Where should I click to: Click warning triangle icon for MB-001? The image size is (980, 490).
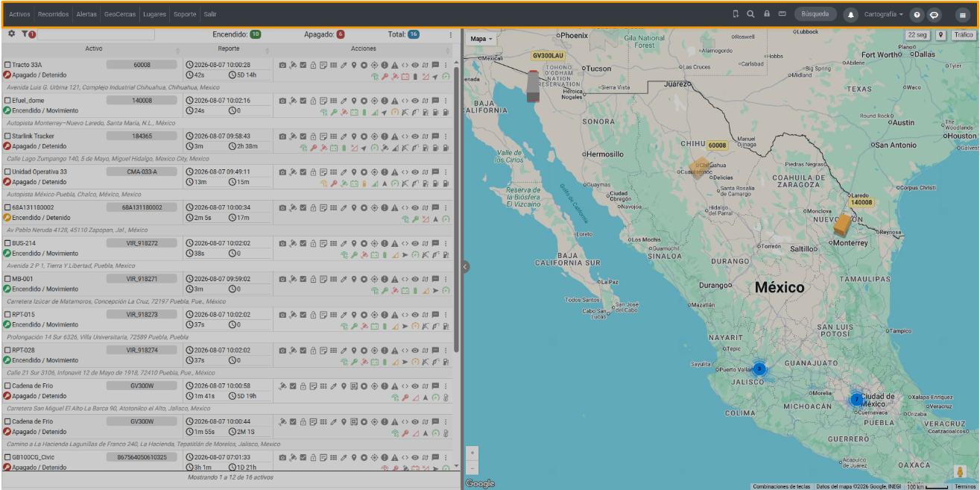[x=394, y=280]
